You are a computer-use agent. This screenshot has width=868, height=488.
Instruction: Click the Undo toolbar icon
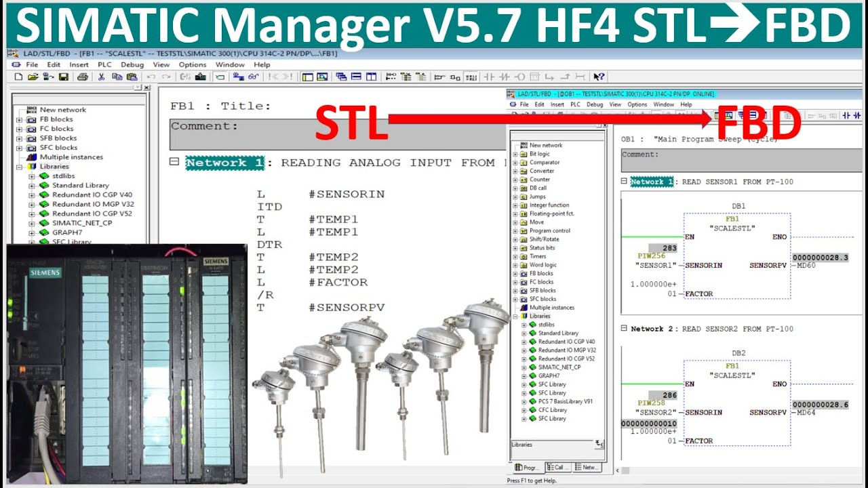click(x=151, y=77)
